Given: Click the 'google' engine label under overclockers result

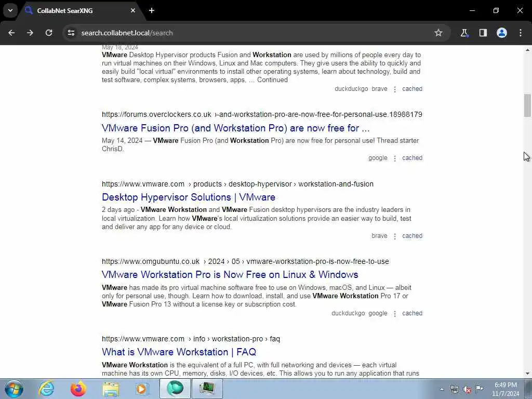Looking at the screenshot, I should point(378,158).
